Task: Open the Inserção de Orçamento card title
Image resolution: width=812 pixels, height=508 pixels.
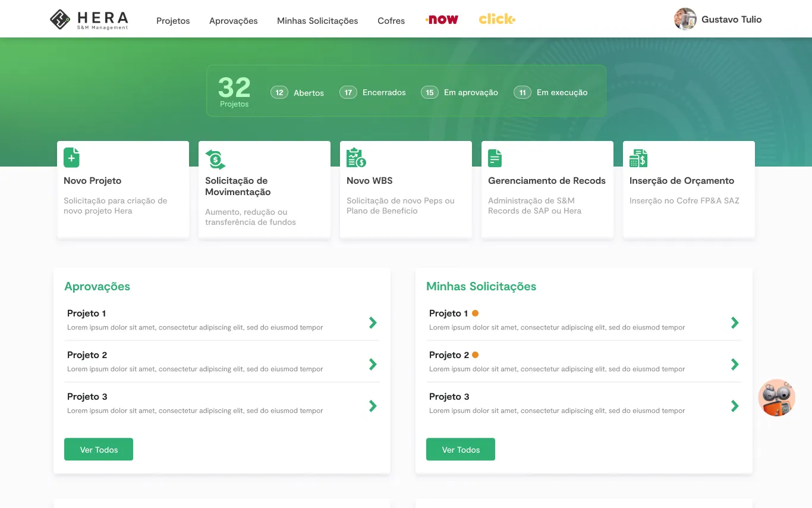Action: point(682,181)
